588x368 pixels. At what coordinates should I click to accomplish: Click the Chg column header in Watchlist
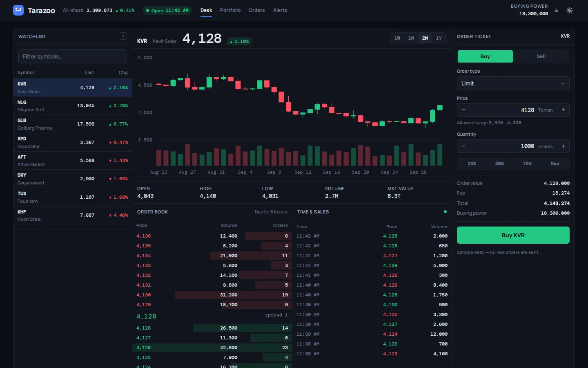123,72
